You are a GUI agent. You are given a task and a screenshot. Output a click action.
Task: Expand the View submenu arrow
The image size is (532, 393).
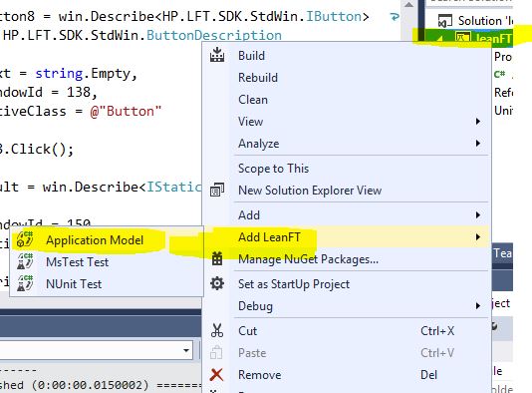pyautogui.click(x=478, y=122)
